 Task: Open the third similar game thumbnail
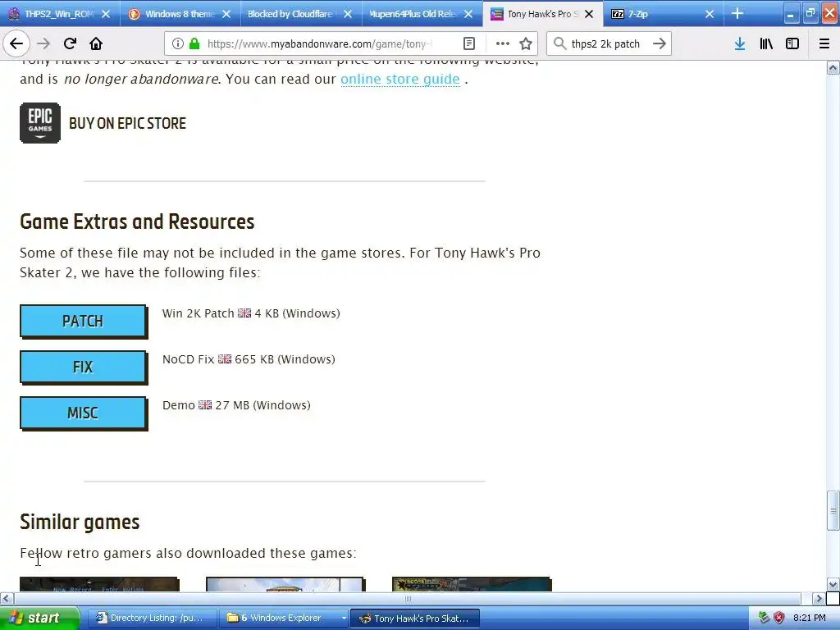coord(472,584)
